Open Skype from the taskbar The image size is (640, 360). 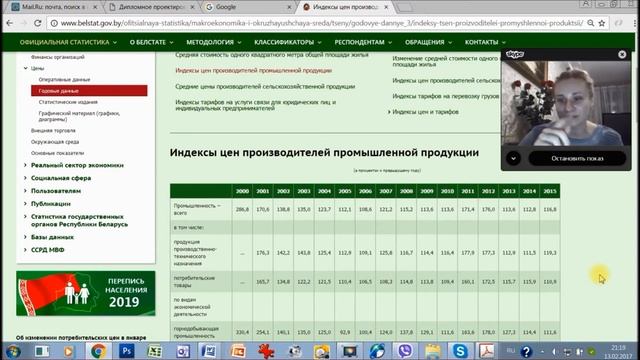pyautogui.click(x=460, y=351)
